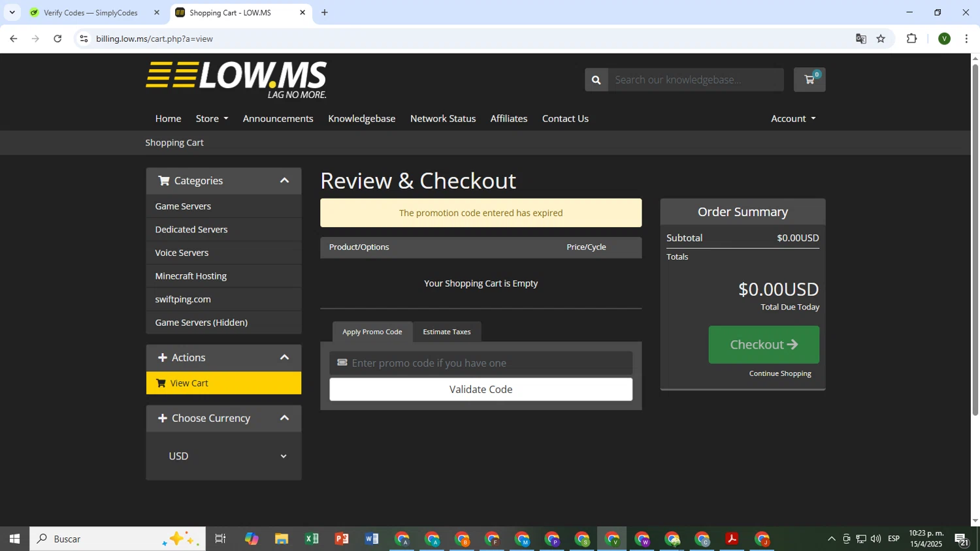Go to Home in navigation

coord(168,118)
